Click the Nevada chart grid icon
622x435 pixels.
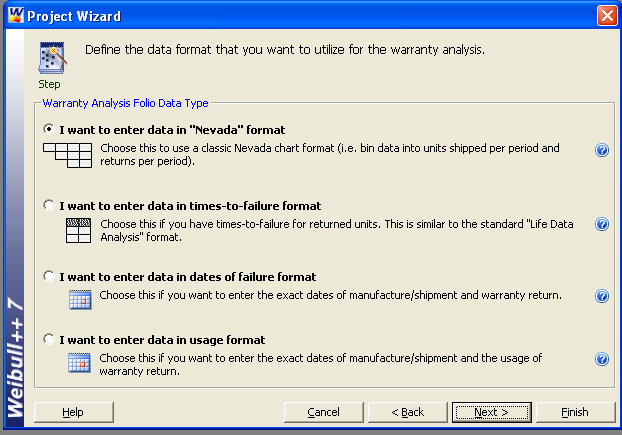pyautogui.click(x=67, y=155)
